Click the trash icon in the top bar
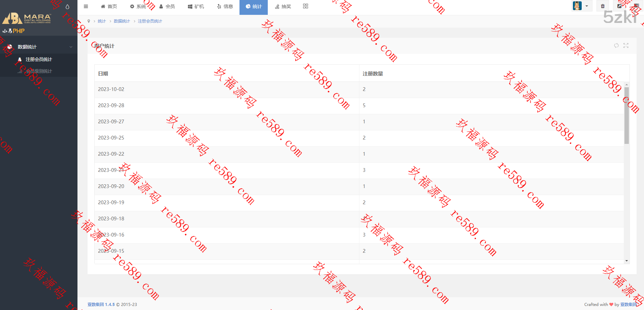The height and width of the screenshot is (310, 644). coord(603,6)
